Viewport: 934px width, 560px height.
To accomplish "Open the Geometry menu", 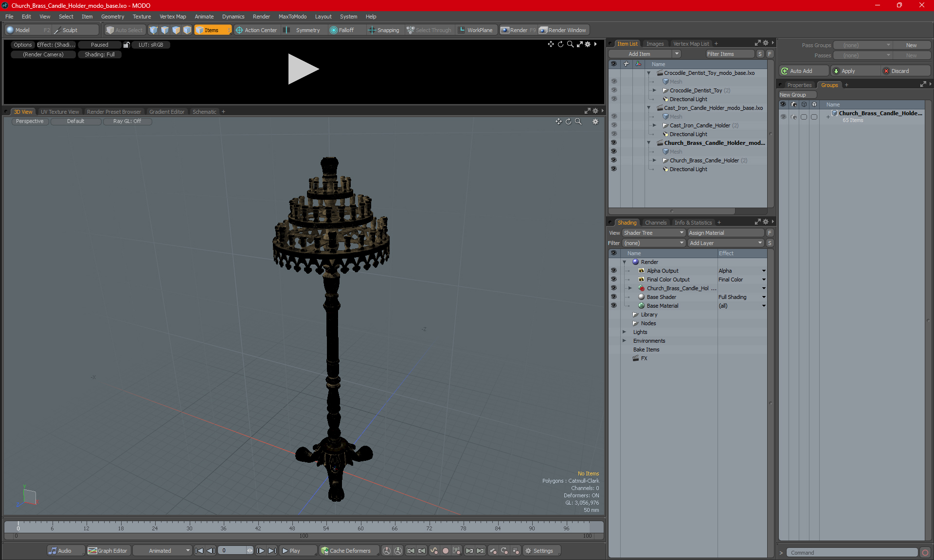I will point(112,17).
